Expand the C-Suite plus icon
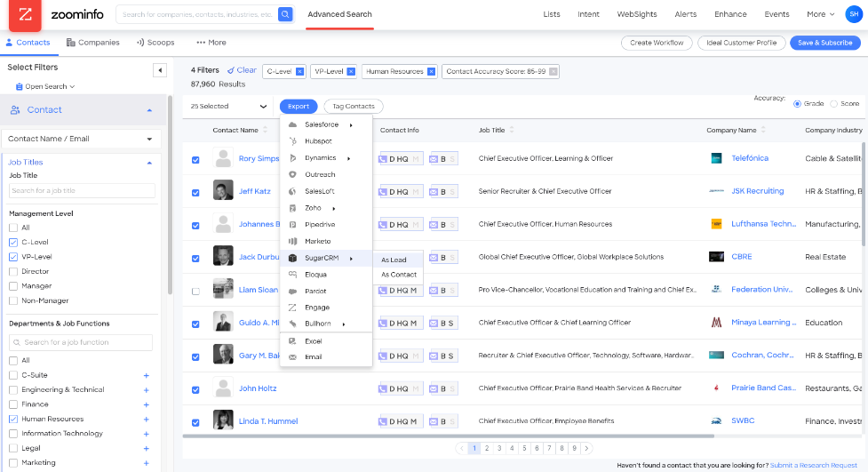This screenshot has width=868, height=472. pyautogui.click(x=146, y=376)
